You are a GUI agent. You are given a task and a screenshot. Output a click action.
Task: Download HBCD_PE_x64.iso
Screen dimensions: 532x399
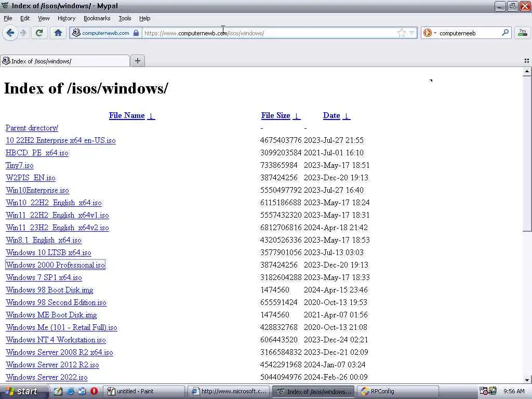pyautogui.click(x=37, y=153)
